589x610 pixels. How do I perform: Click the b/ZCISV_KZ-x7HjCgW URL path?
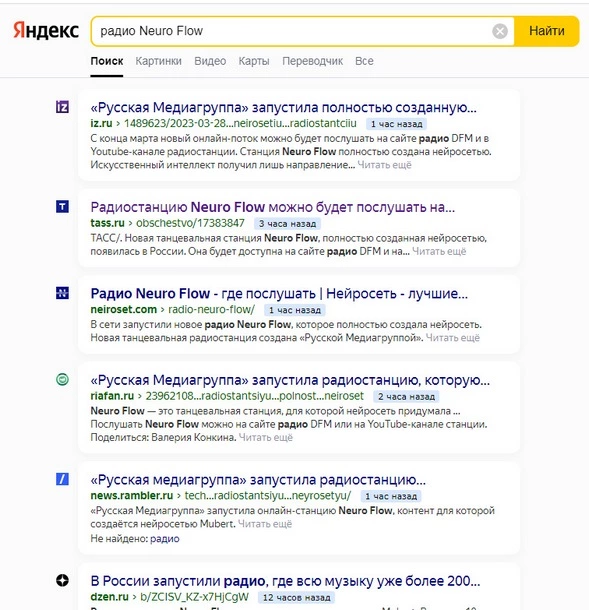pyautogui.click(x=194, y=596)
